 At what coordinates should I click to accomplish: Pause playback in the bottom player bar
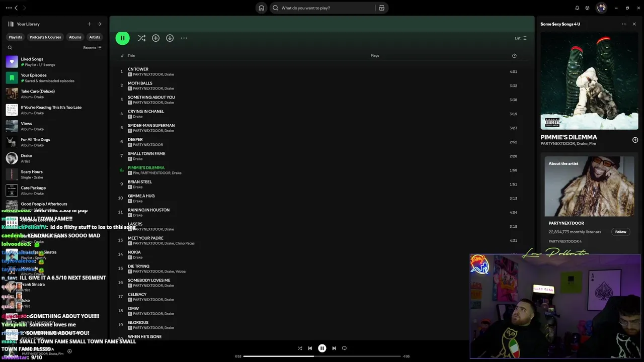322,348
